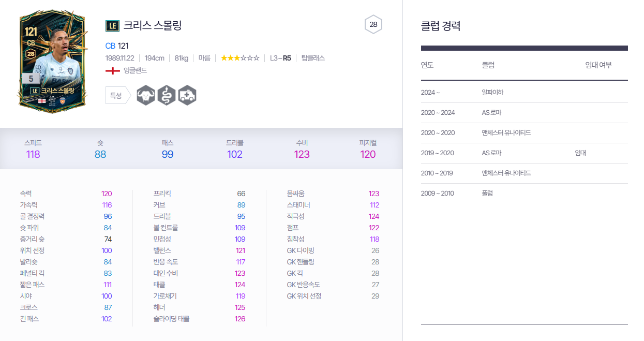Click the snake trait icon
Image resolution: width=644 pixels, height=341 pixels.
click(167, 95)
